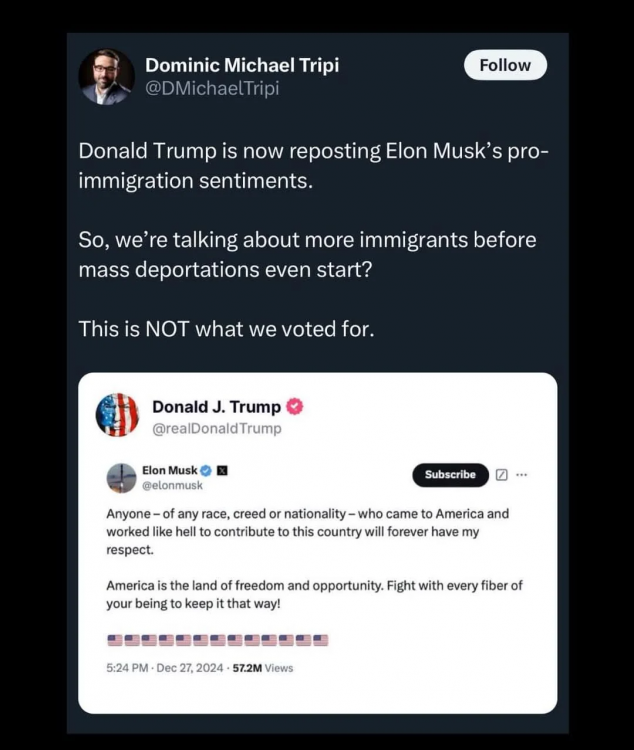Click the Donald J. Trump display name

pos(216,407)
